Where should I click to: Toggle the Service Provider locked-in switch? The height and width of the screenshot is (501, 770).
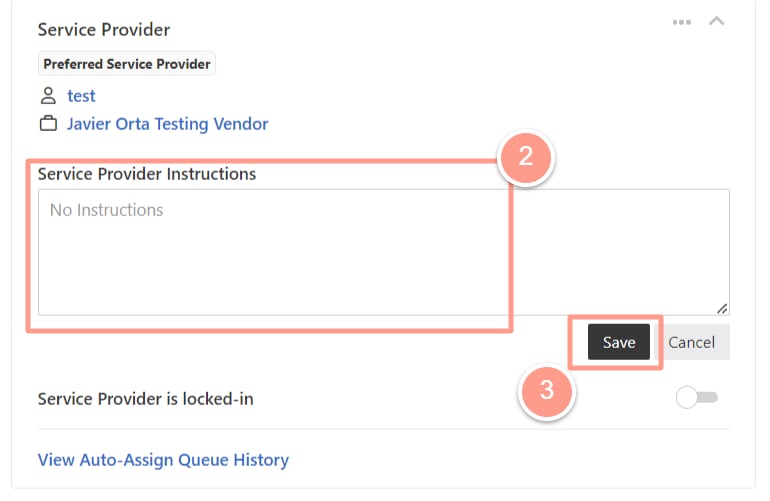[x=697, y=397]
